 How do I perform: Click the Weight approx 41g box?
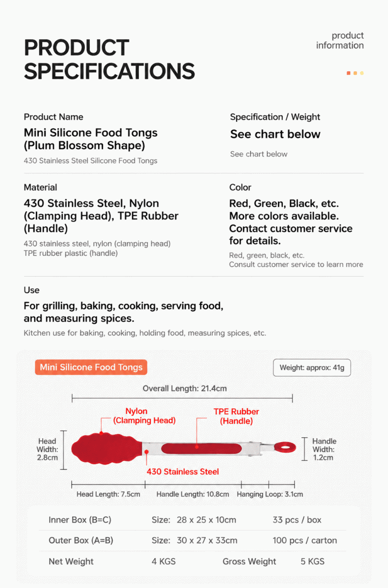(312, 367)
